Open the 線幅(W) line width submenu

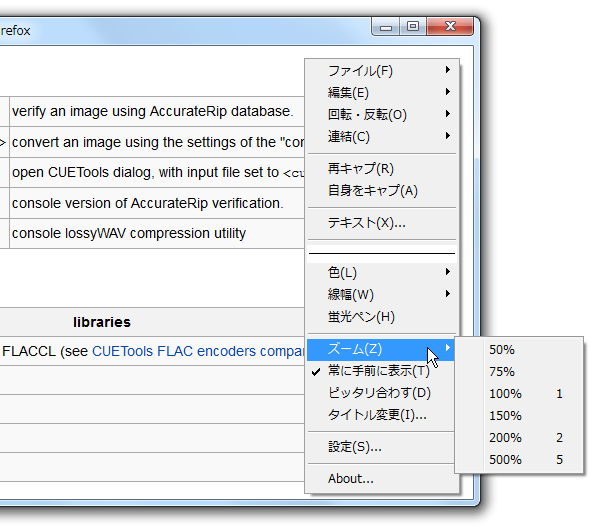tap(382, 294)
